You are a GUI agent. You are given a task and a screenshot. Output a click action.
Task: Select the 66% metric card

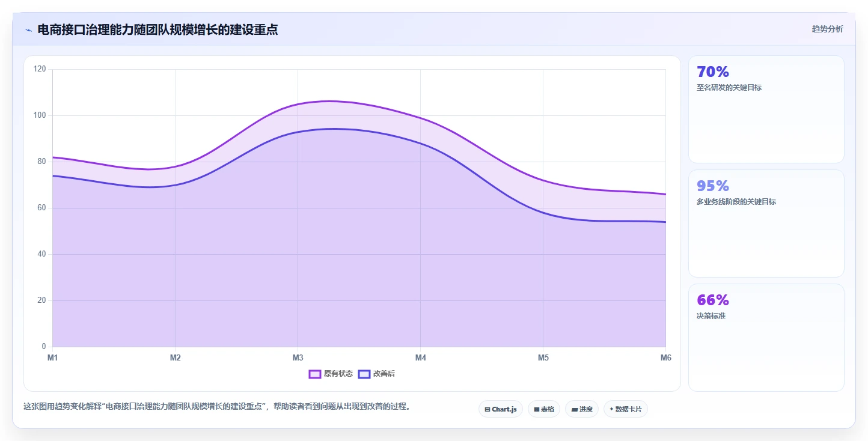766,338
